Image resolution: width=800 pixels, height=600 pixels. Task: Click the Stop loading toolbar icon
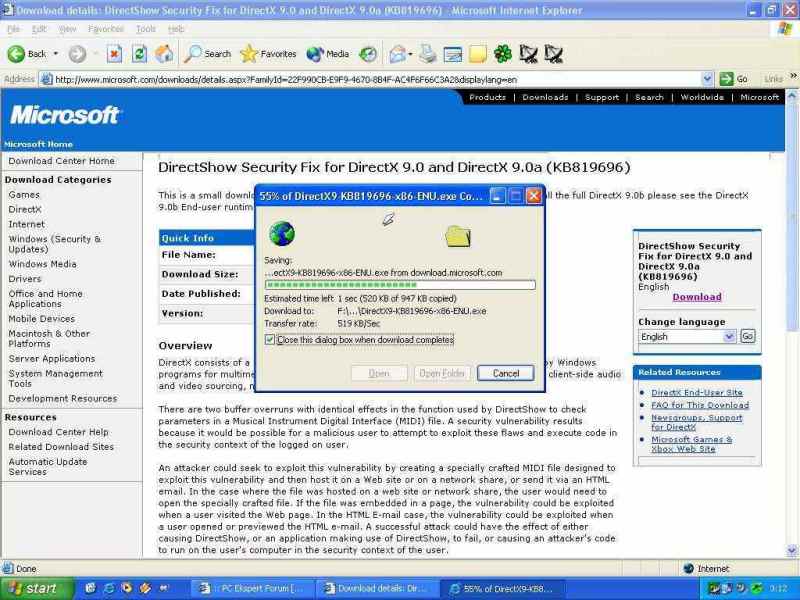(x=114, y=54)
